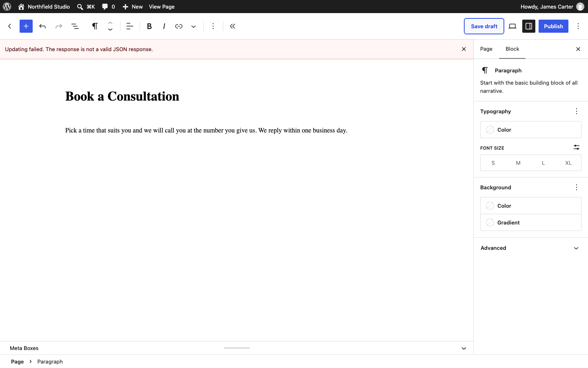Open more rich text controls dropdown
Viewport: 588px width, 368px height.
[x=194, y=26]
